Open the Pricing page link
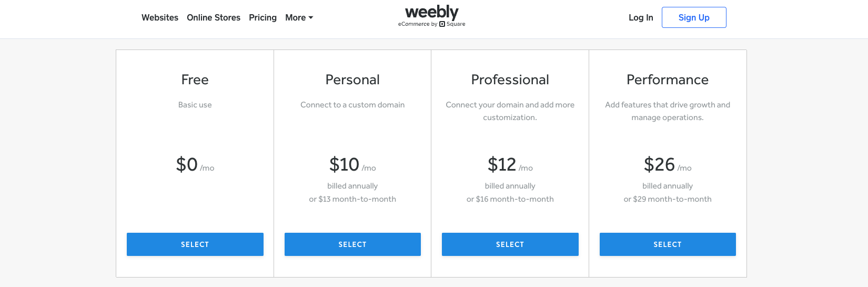 (x=263, y=18)
